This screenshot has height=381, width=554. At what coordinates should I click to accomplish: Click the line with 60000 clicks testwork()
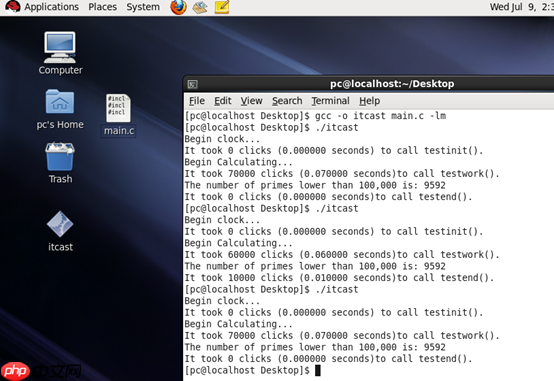[x=342, y=254]
